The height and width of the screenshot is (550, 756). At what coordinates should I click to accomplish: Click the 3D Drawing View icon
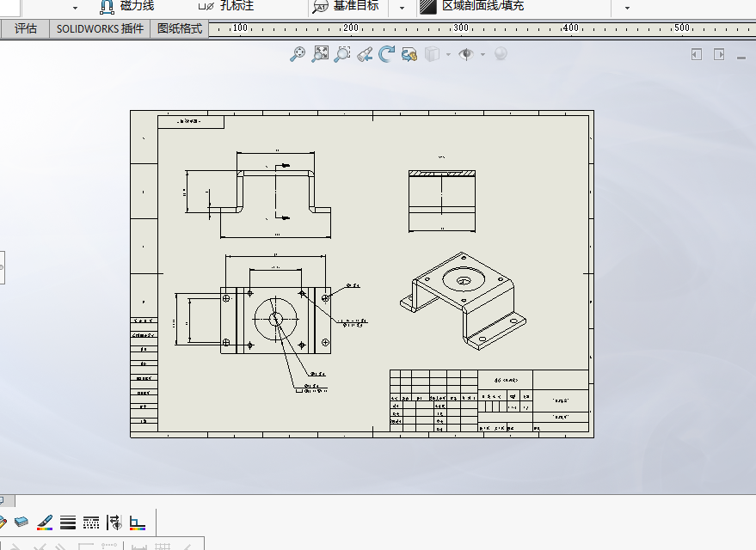point(409,54)
